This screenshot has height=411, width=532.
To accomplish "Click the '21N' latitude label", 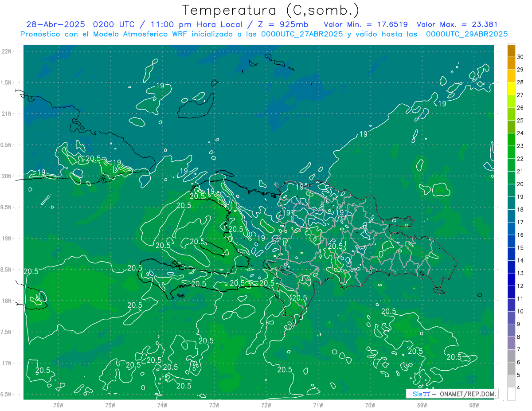I will coord(8,114).
